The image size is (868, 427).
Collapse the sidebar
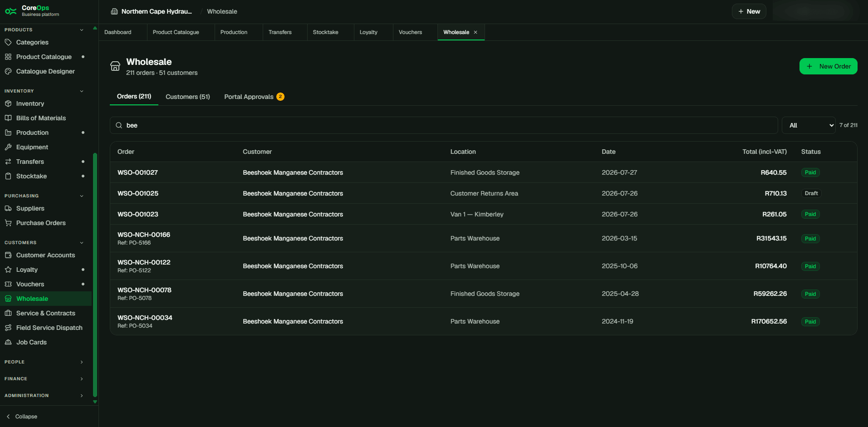22,417
